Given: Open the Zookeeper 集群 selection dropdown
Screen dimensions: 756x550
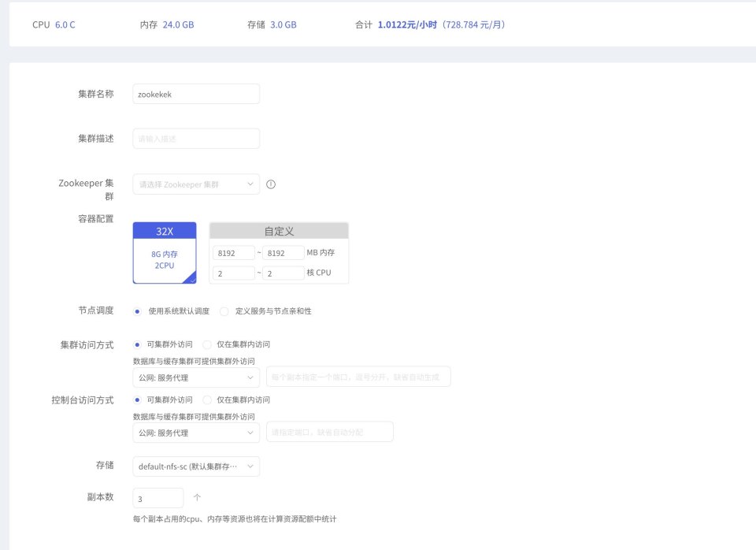Looking at the screenshot, I should click(x=196, y=184).
